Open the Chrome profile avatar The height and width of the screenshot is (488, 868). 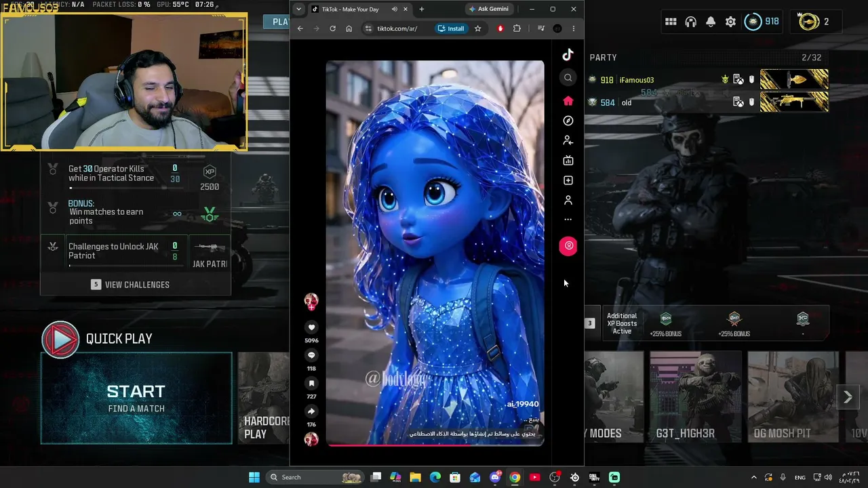point(557,28)
